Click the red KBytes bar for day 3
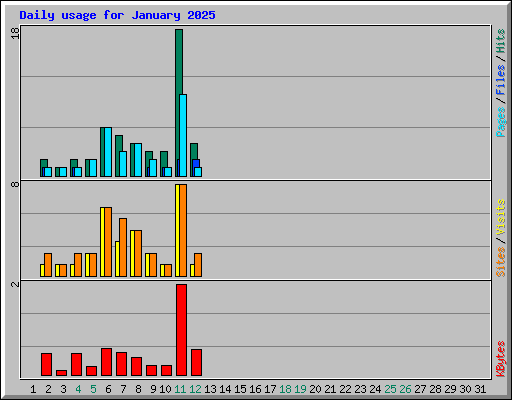Viewport: 512px width, 400px height. (x=61, y=373)
